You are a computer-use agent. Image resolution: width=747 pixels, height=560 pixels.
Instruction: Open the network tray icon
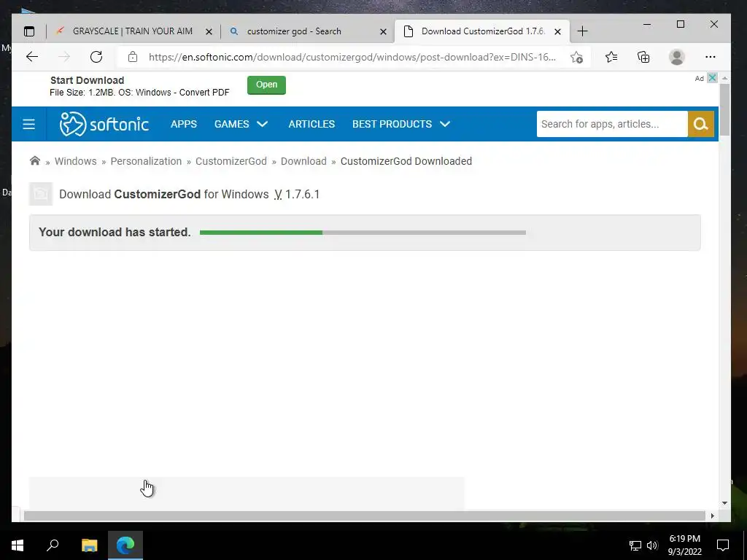[x=635, y=545]
